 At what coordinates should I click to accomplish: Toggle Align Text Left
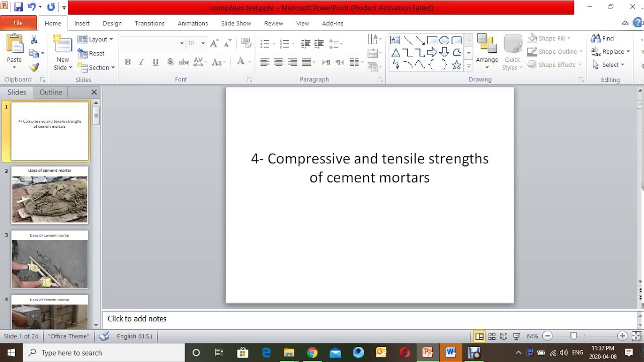tap(265, 62)
